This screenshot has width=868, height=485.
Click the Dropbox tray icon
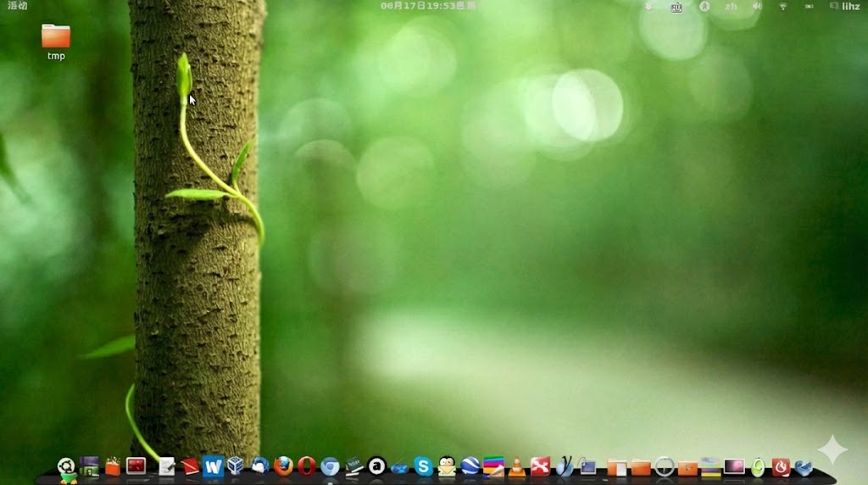pyautogui.click(x=648, y=7)
